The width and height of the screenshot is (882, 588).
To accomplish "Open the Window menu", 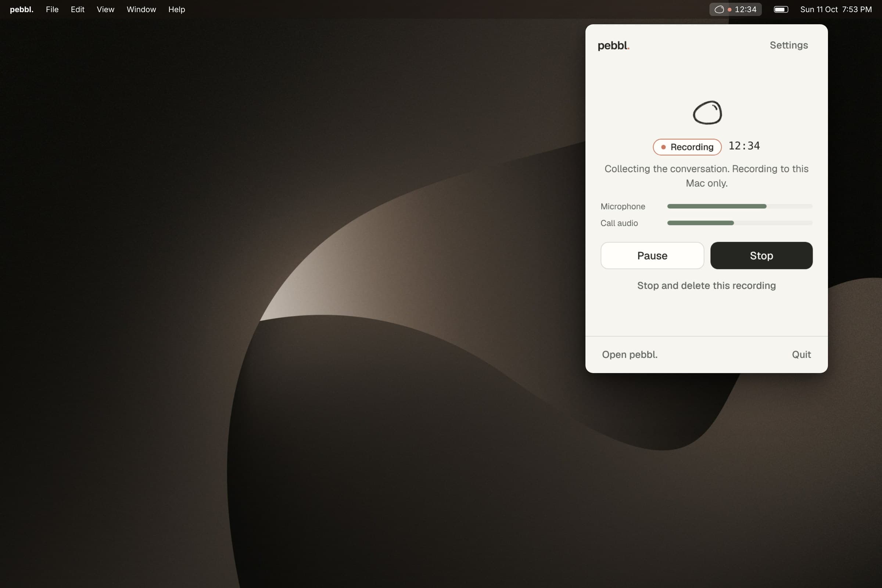I will tap(141, 10).
